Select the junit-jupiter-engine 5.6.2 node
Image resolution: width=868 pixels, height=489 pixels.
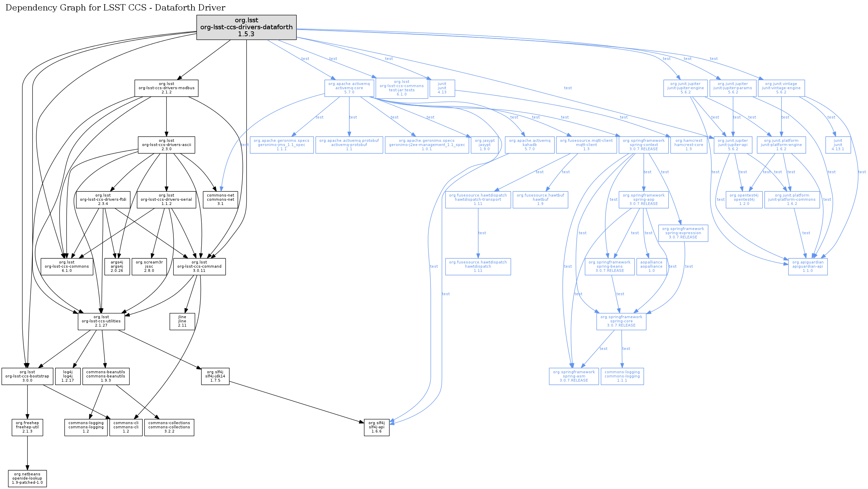(x=686, y=88)
